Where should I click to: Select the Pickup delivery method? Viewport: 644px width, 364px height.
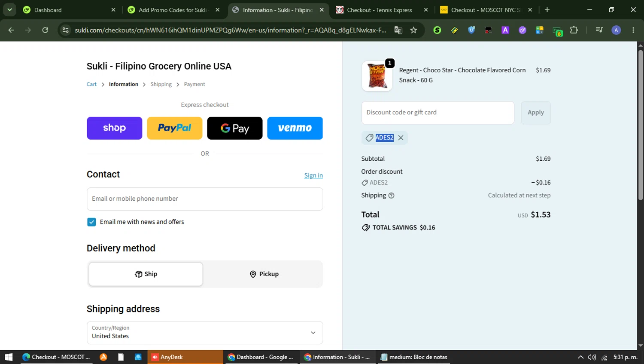coord(264,274)
